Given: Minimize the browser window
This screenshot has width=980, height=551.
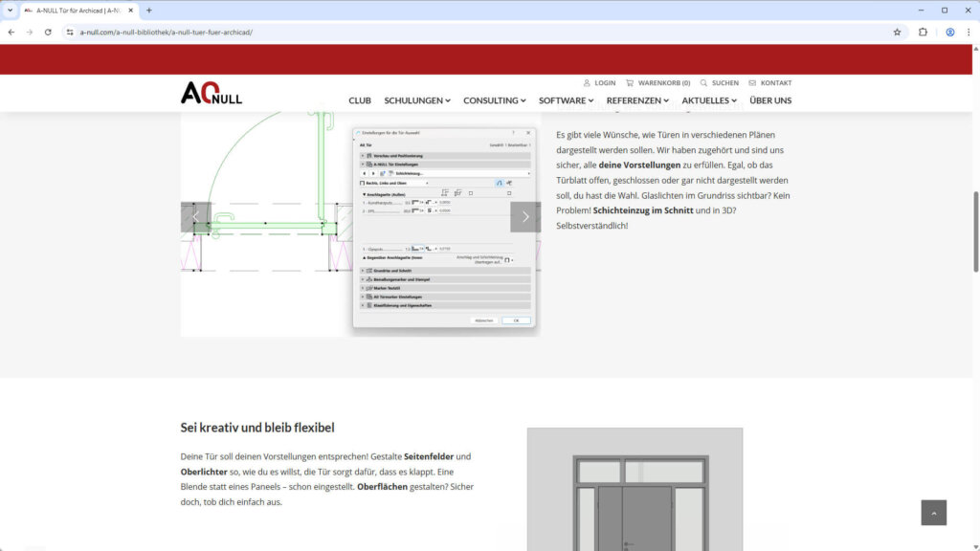Looking at the screenshot, I should pyautogui.click(x=921, y=10).
